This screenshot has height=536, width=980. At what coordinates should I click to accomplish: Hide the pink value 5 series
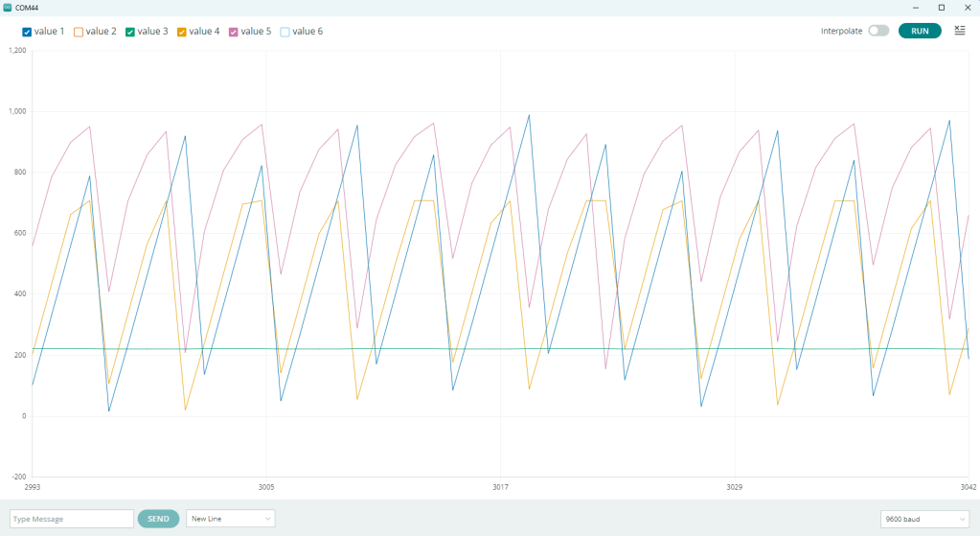click(x=234, y=32)
